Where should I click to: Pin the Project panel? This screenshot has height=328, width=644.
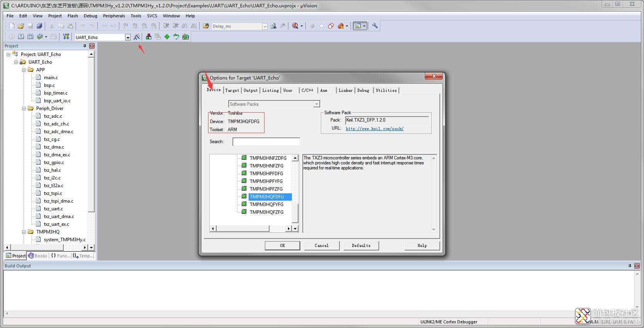tap(85, 46)
